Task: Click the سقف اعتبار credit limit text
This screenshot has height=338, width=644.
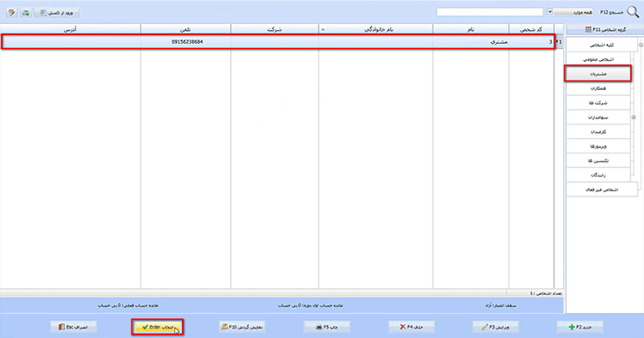Action: (x=501, y=305)
